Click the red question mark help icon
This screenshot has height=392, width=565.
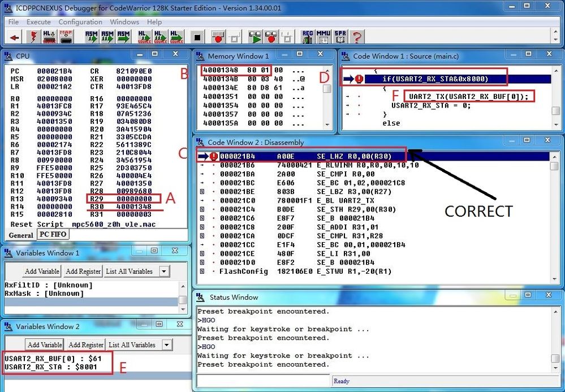(x=356, y=37)
